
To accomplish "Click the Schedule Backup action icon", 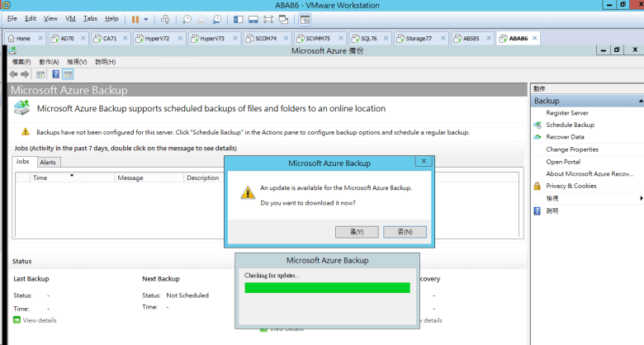I will [537, 125].
